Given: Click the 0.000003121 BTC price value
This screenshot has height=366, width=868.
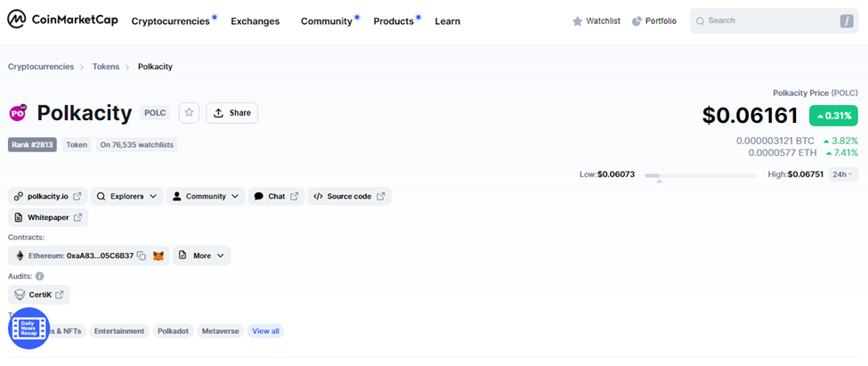Looking at the screenshot, I should pyautogui.click(x=775, y=142).
